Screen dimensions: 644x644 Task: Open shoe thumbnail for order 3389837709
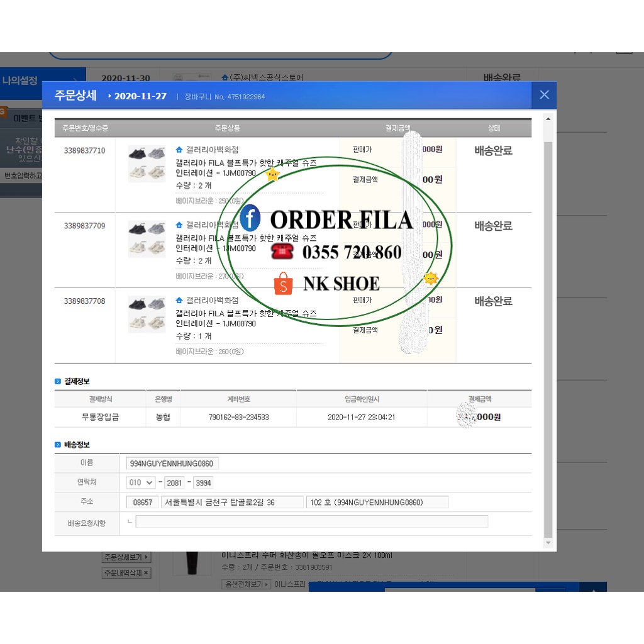pyautogui.click(x=147, y=238)
